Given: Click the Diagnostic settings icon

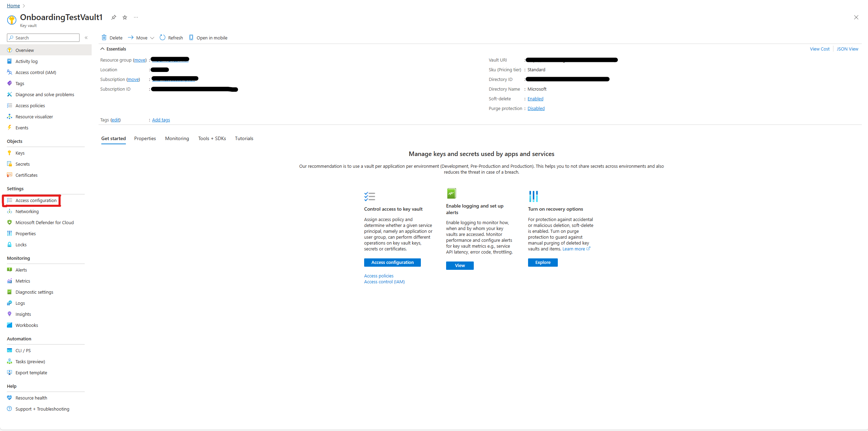Looking at the screenshot, I should point(9,292).
